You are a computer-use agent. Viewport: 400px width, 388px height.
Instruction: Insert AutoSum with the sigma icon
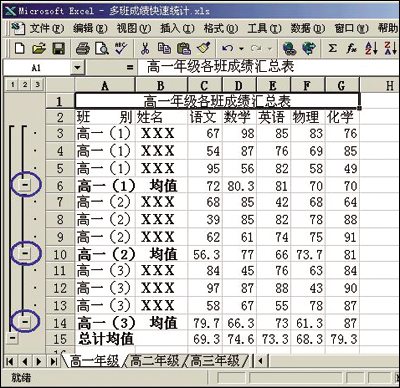pos(332,49)
